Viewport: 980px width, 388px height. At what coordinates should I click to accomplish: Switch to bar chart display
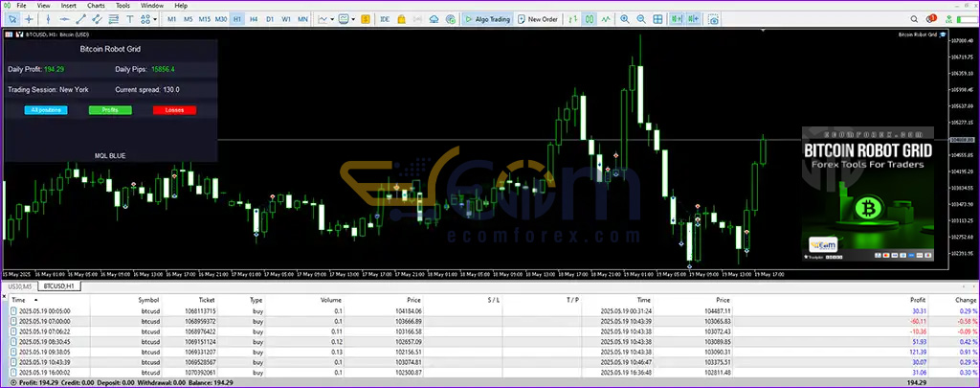click(572, 19)
